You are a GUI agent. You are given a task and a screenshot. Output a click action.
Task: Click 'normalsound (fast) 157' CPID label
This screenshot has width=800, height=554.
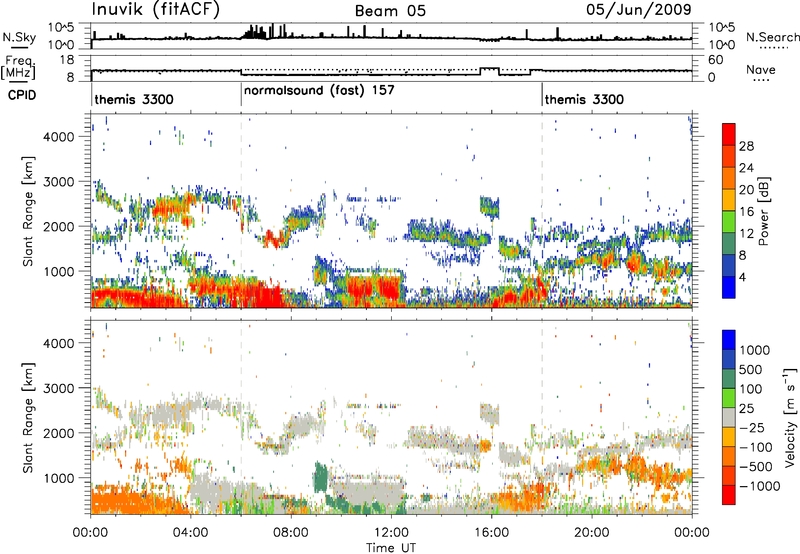point(319,90)
